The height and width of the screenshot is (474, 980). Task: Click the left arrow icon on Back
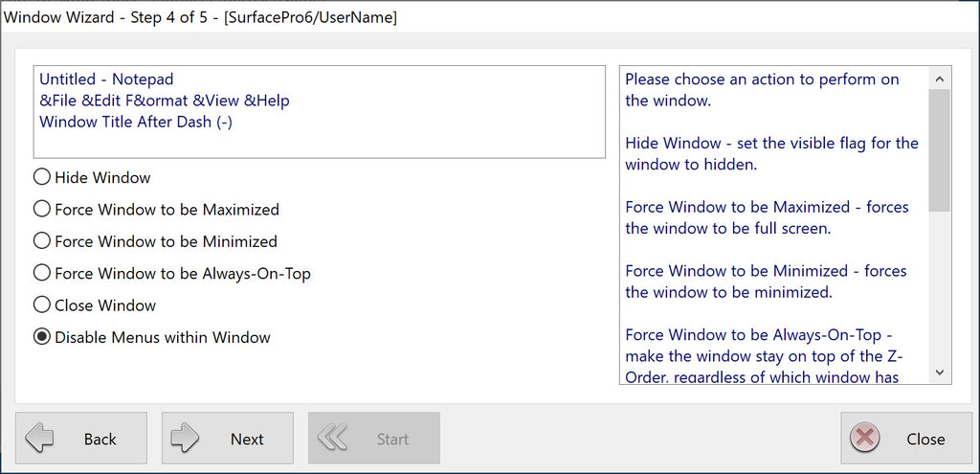pyautogui.click(x=40, y=439)
